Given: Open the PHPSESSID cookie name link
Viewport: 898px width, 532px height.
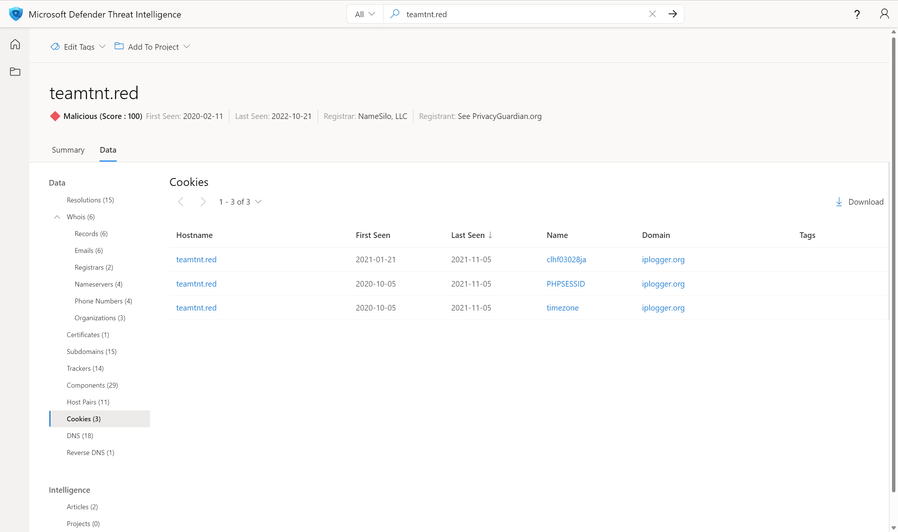Looking at the screenshot, I should 566,283.
